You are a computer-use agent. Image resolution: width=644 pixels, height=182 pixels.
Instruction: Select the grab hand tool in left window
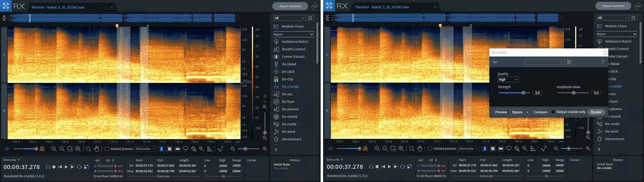click(x=97, y=149)
